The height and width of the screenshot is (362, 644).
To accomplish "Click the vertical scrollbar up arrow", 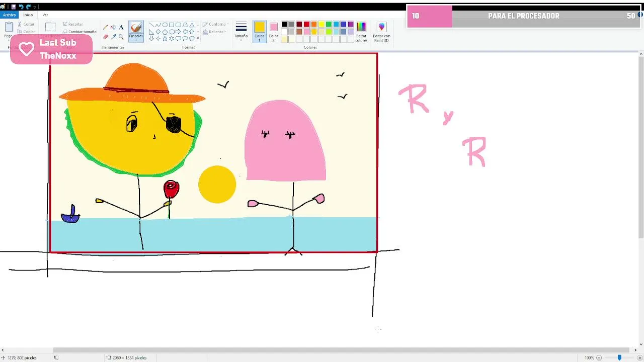I will (x=641, y=54).
